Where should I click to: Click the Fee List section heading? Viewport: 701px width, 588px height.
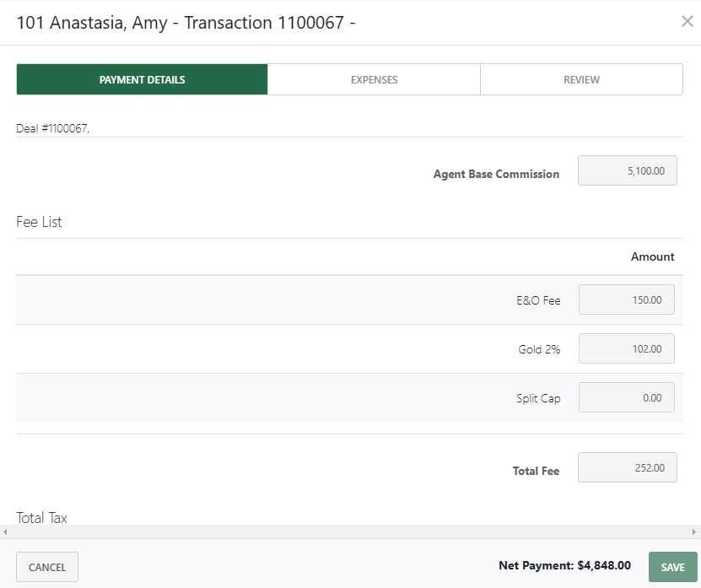click(x=37, y=222)
